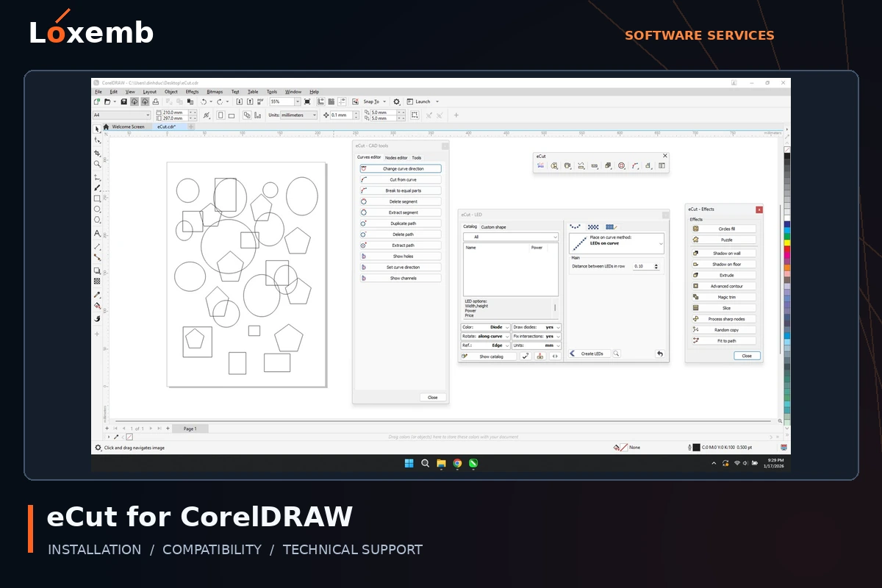Pick the black swatch in the color palette
The height and width of the screenshot is (588, 882).
787,156
